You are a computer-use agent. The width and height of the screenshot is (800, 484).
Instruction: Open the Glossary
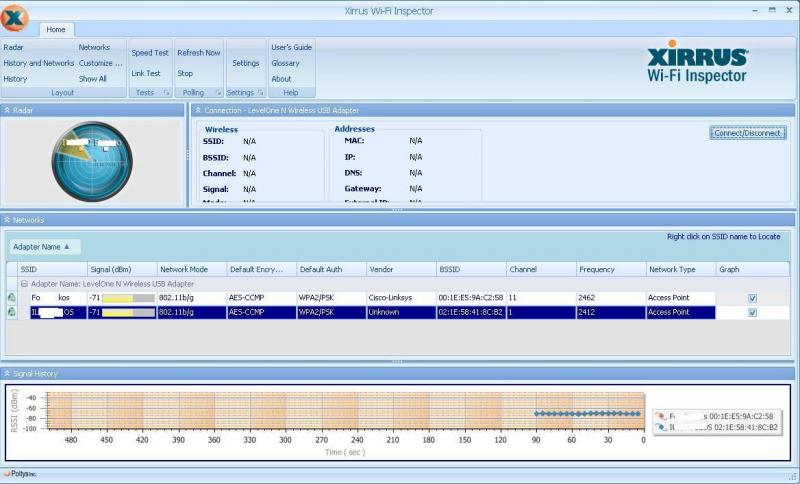click(x=285, y=63)
